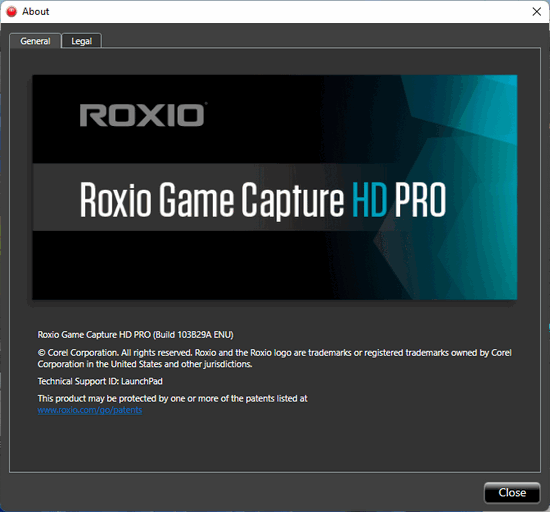This screenshot has height=512, width=550.
Task: Click the Corel Corporation copyright text
Action: coord(275,358)
